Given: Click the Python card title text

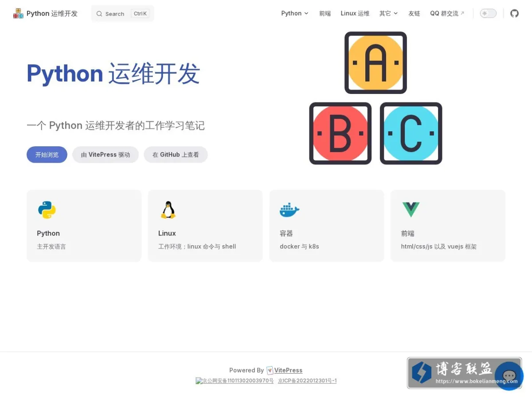Looking at the screenshot, I should pos(48,233).
